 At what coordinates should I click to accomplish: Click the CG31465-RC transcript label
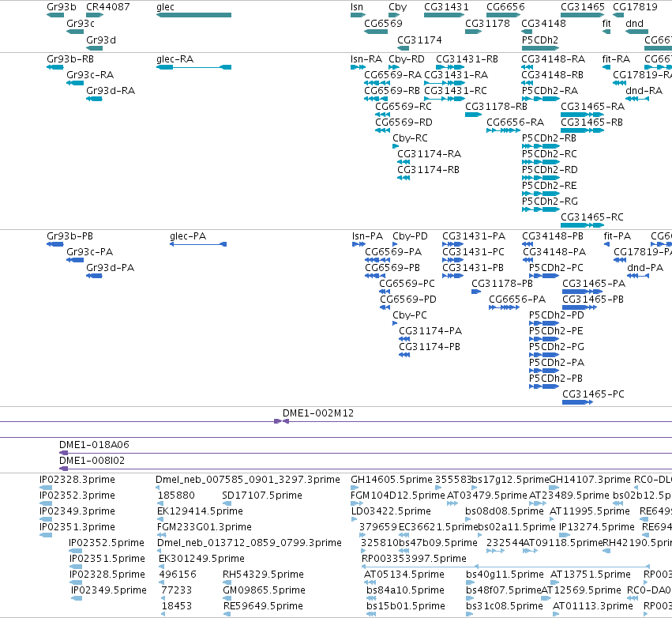coord(592,217)
